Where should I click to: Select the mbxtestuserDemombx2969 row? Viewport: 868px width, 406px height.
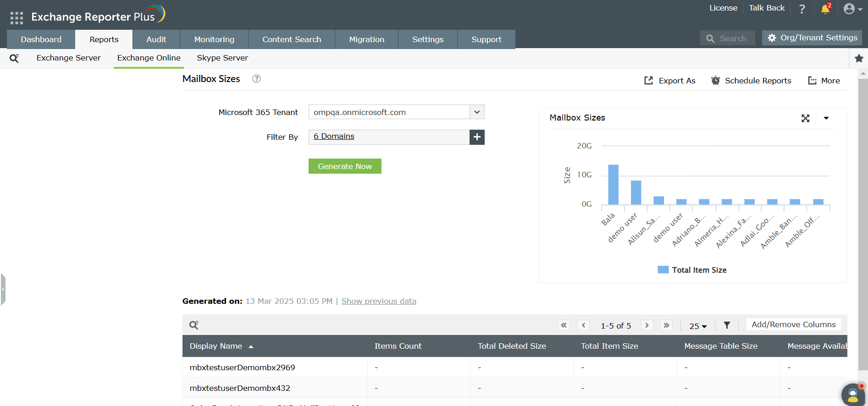tap(515, 368)
